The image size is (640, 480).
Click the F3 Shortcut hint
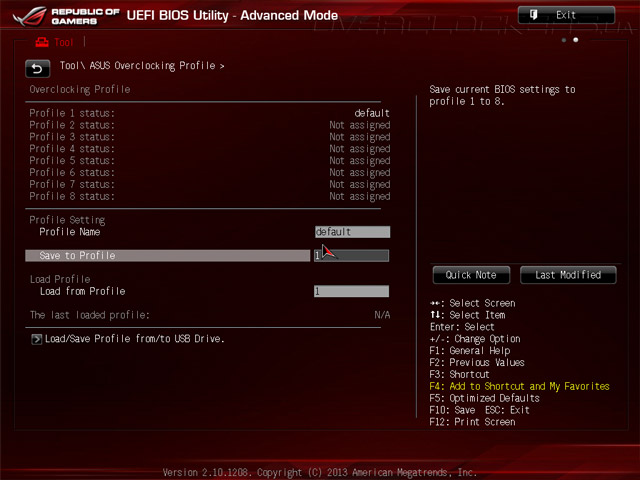point(459,374)
